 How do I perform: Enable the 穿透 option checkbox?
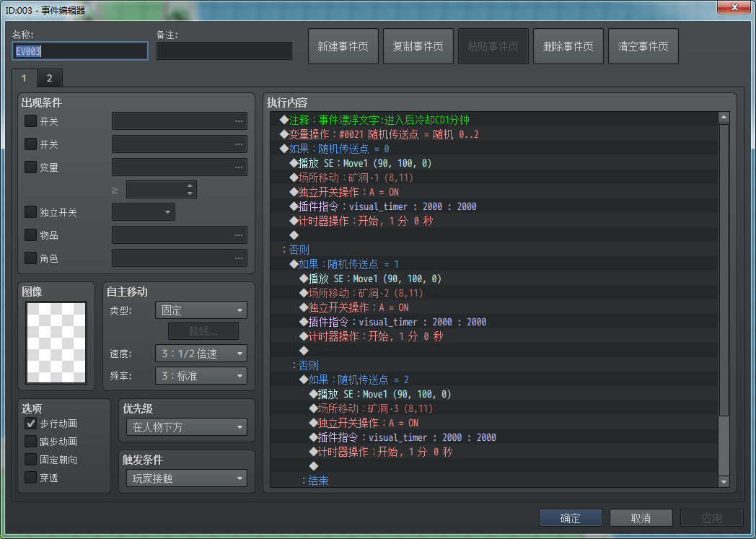coord(31,477)
